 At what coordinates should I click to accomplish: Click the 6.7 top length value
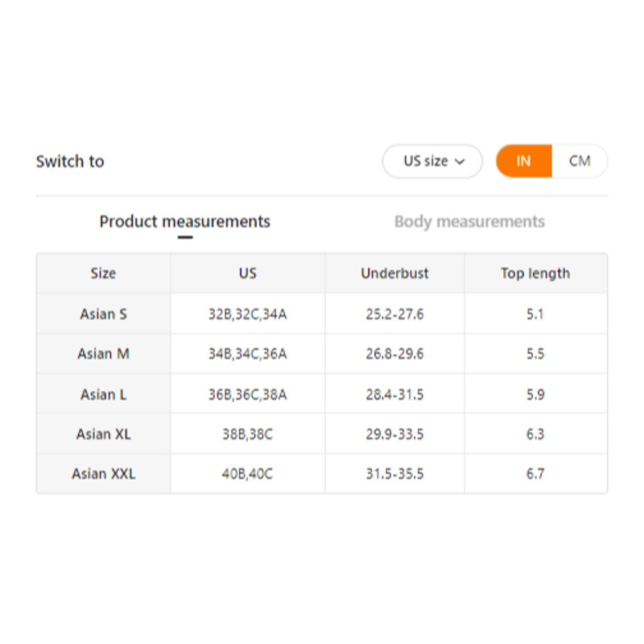(535, 474)
